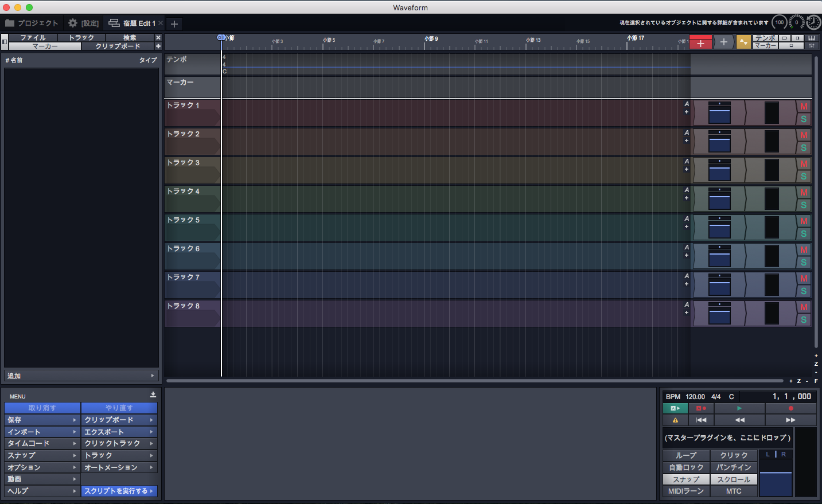822x504 pixels.
Task: Expand the エクスポート submenu
Action: pyautogui.click(x=119, y=432)
